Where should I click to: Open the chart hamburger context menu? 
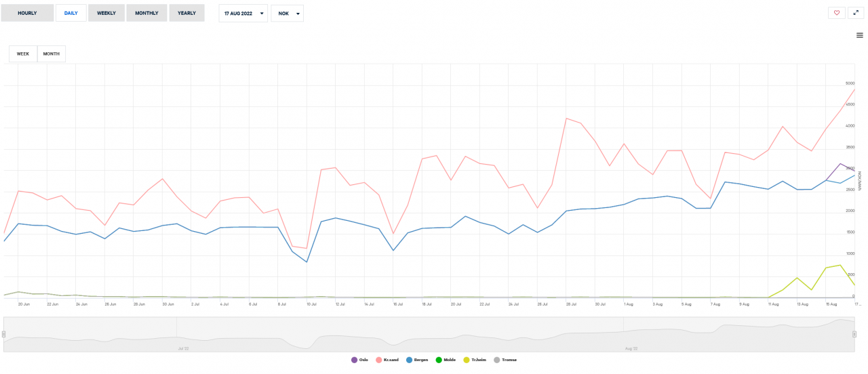click(x=860, y=35)
